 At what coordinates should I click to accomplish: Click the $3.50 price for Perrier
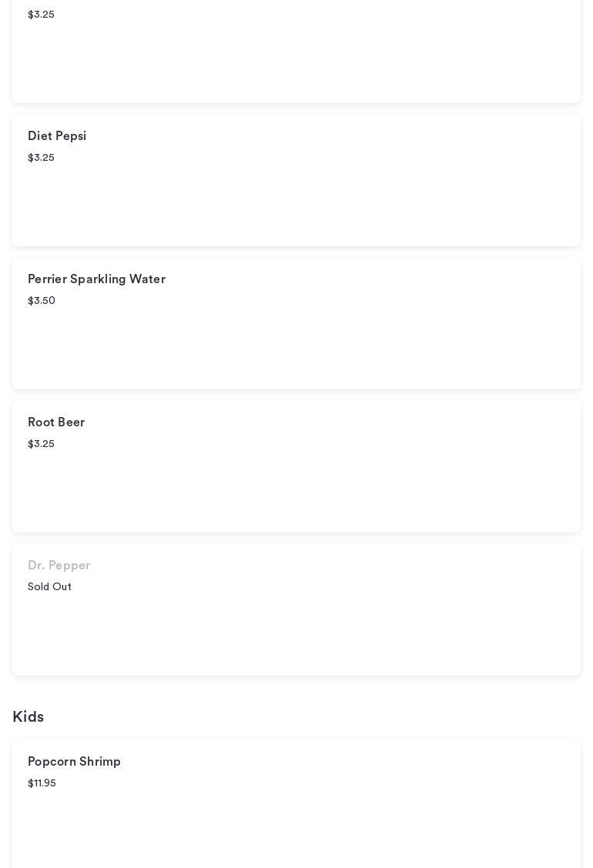(x=42, y=301)
